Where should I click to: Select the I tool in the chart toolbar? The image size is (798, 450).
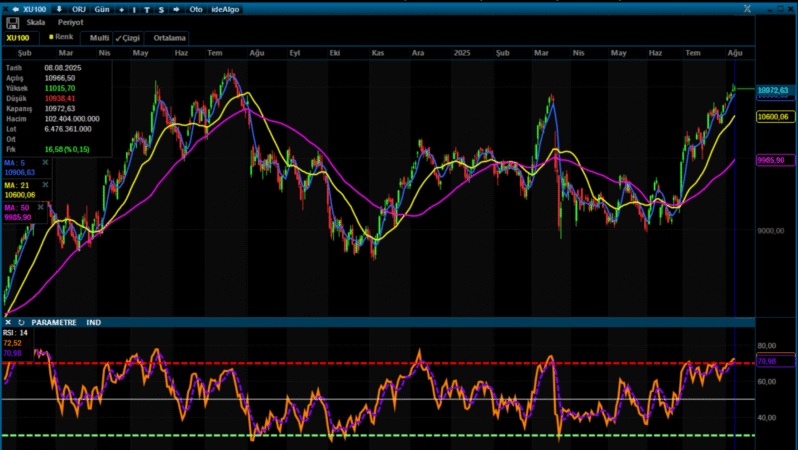pyautogui.click(x=134, y=10)
